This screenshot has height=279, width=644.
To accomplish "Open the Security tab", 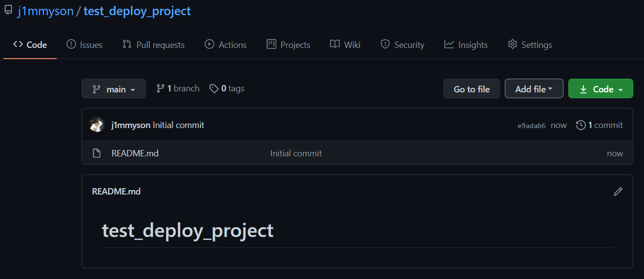I will pyautogui.click(x=402, y=44).
